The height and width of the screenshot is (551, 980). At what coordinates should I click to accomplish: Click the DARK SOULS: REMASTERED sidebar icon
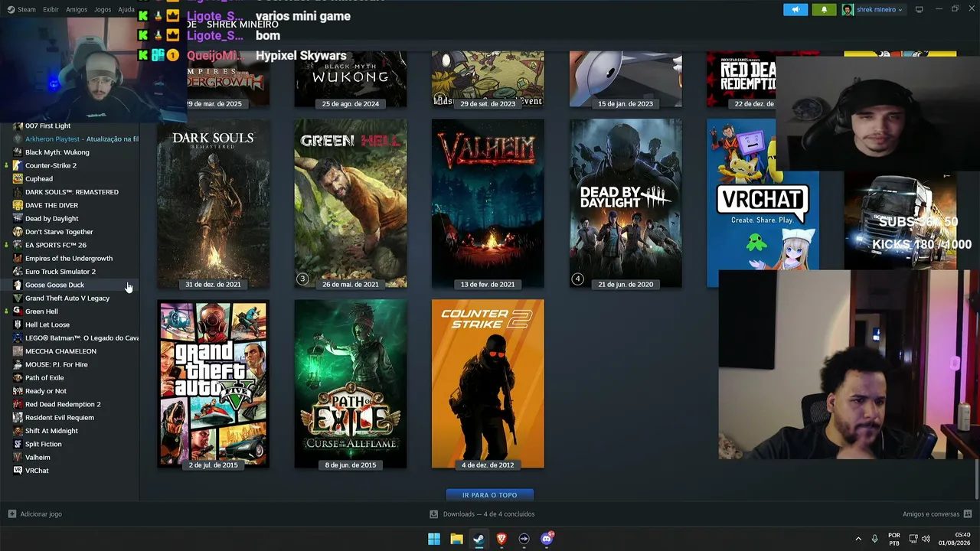(x=18, y=192)
